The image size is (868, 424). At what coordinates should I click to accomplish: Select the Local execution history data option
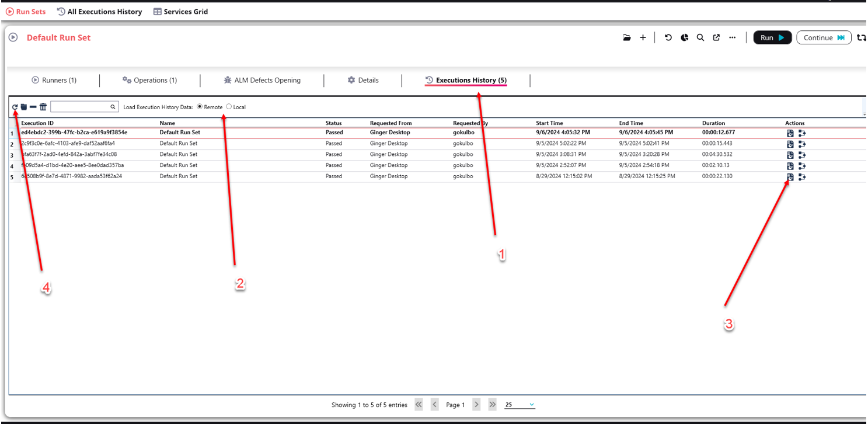coord(229,107)
